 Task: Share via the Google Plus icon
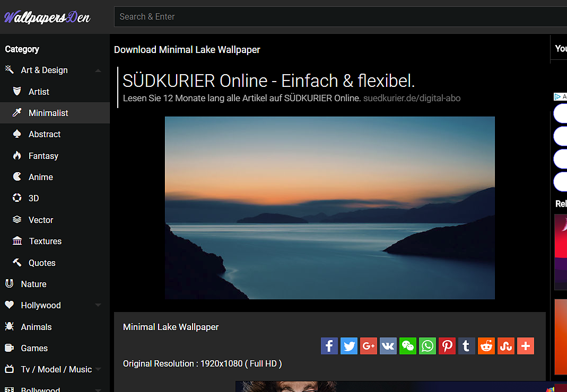point(369,346)
